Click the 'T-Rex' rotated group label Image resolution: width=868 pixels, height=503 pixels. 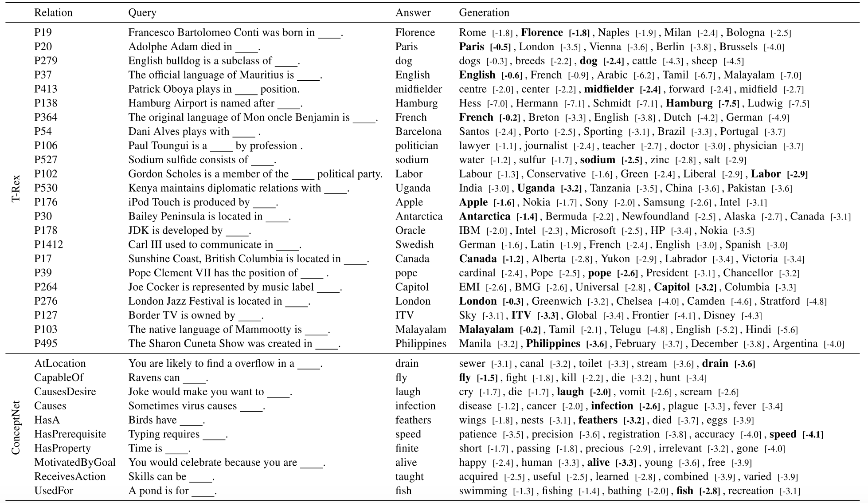pos(16,188)
